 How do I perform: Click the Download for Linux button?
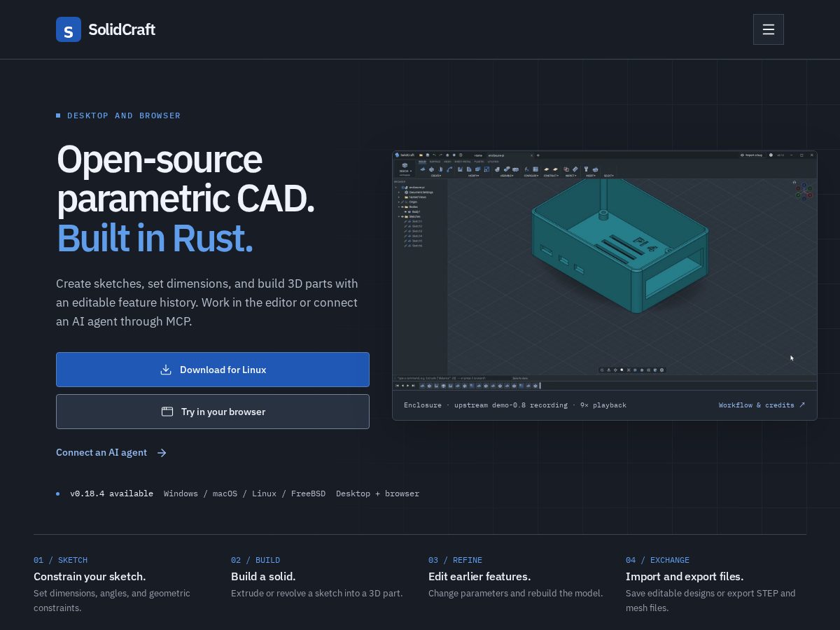pyautogui.click(x=213, y=370)
